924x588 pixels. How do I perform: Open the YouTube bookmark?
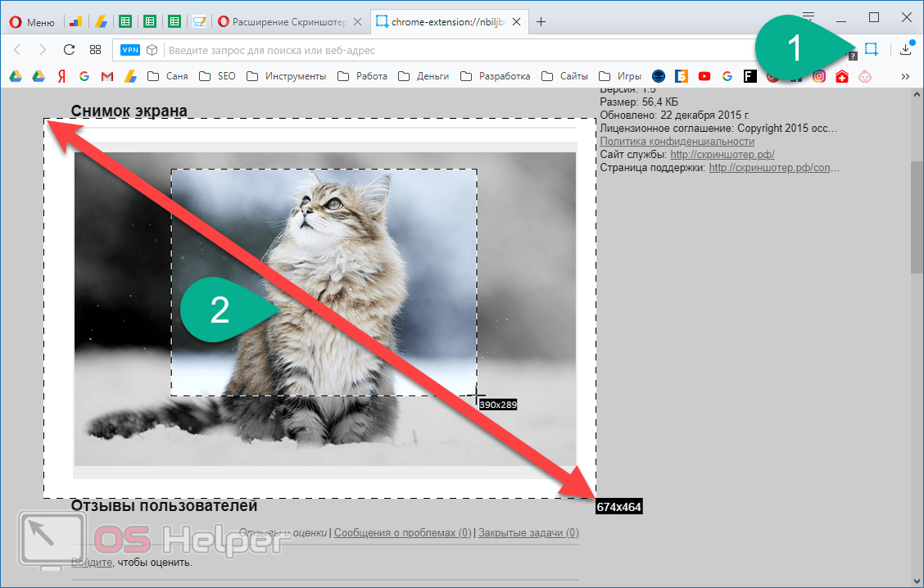704,76
